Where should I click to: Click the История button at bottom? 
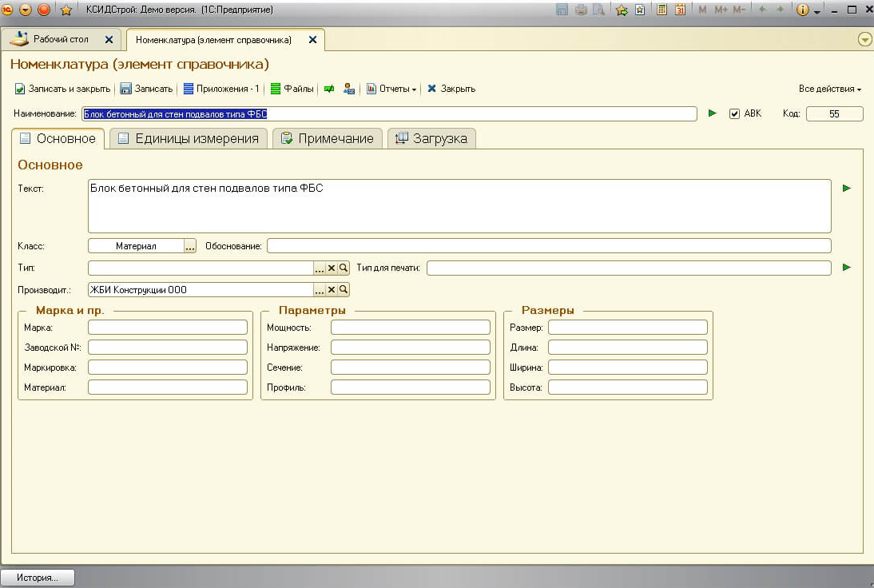coord(38,578)
